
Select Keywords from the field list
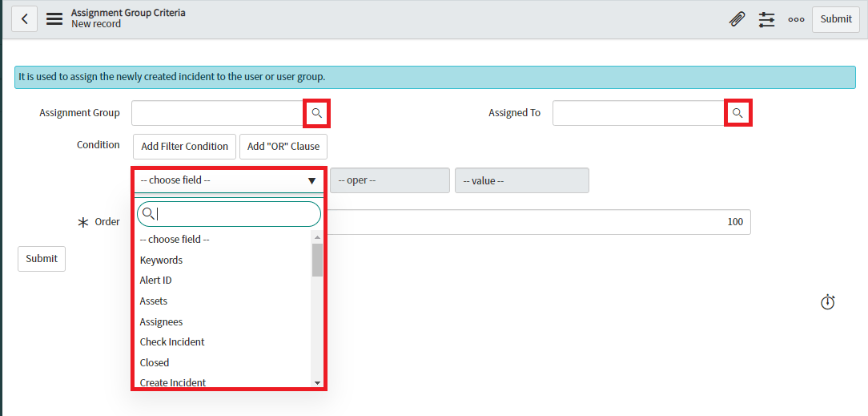[x=161, y=260]
